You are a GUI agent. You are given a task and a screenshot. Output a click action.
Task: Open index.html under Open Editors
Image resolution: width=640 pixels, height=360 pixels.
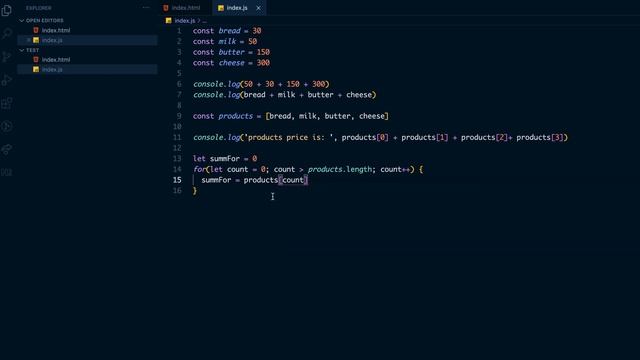coord(56,30)
